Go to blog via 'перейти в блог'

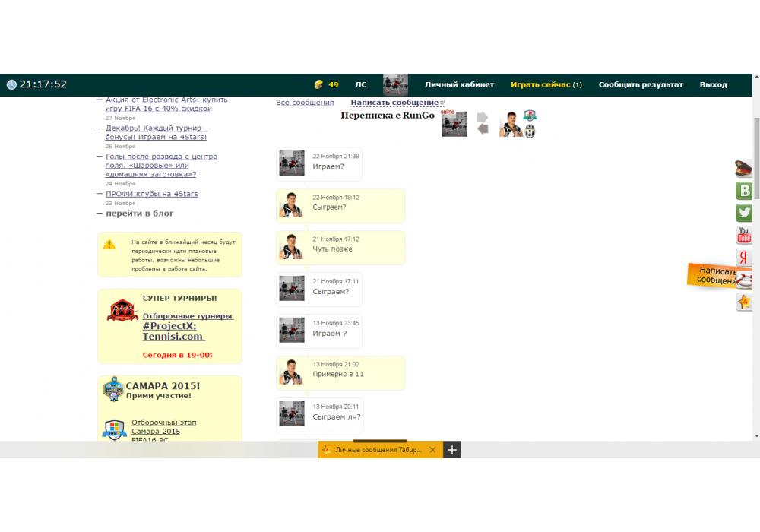[x=140, y=214]
